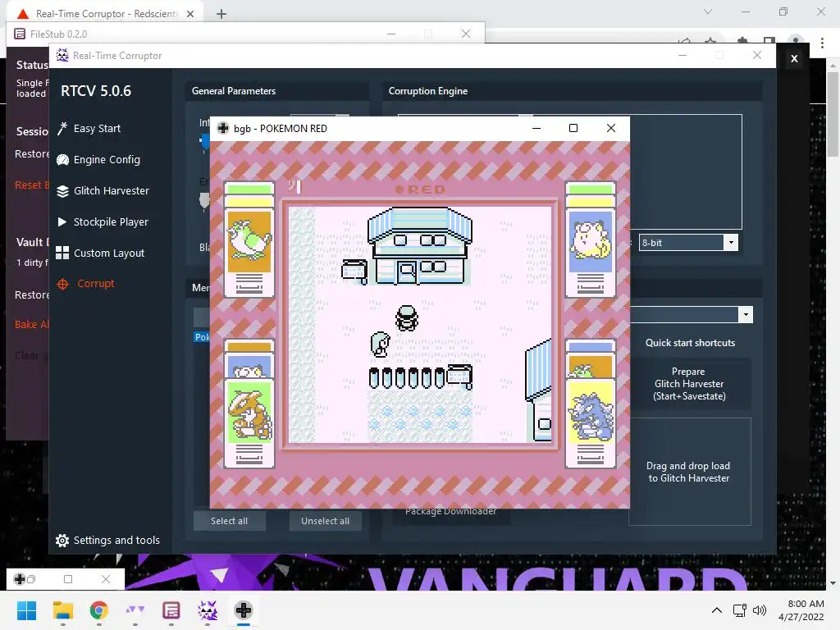Viewport: 840px width, 630px height.
Task: Open the Chrome three-dot menu
Action: 822,43
